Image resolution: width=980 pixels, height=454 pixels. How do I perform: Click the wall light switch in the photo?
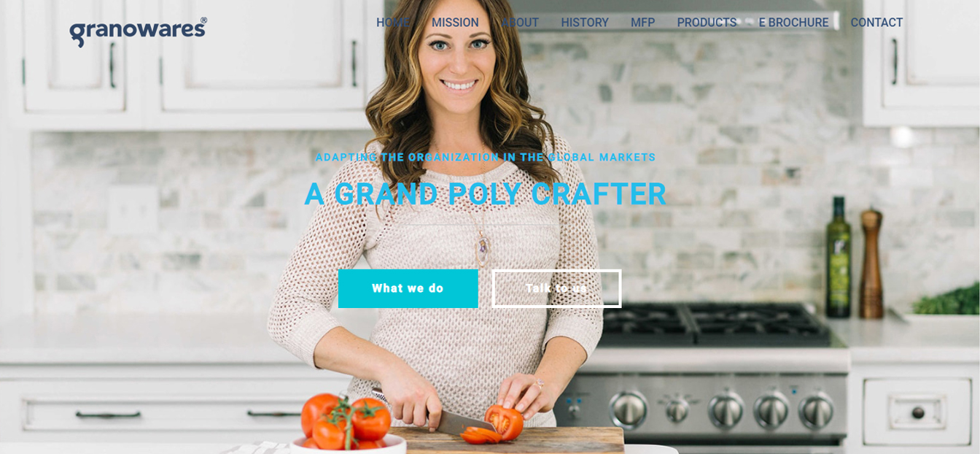click(x=133, y=209)
